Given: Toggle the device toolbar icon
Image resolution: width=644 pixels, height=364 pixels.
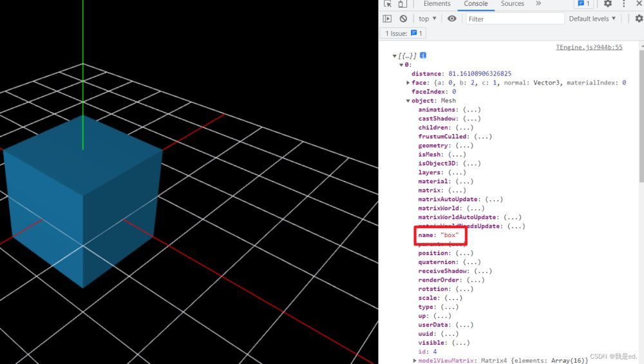Looking at the screenshot, I should pyautogui.click(x=404, y=4).
